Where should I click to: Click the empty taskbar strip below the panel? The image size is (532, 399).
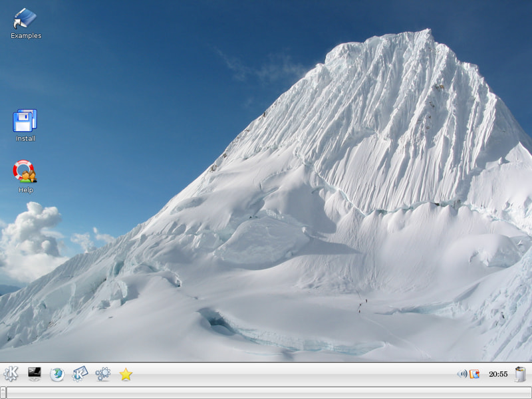266,392
